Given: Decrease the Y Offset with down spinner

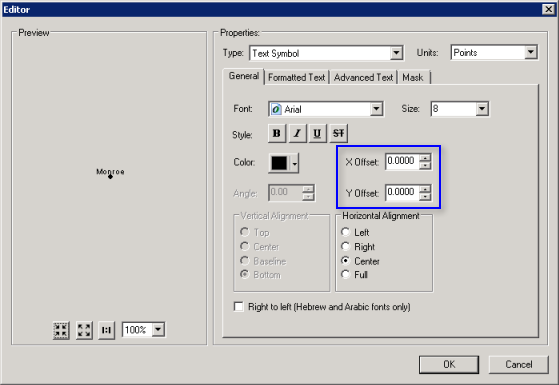Looking at the screenshot, I should pyautogui.click(x=425, y=196).
